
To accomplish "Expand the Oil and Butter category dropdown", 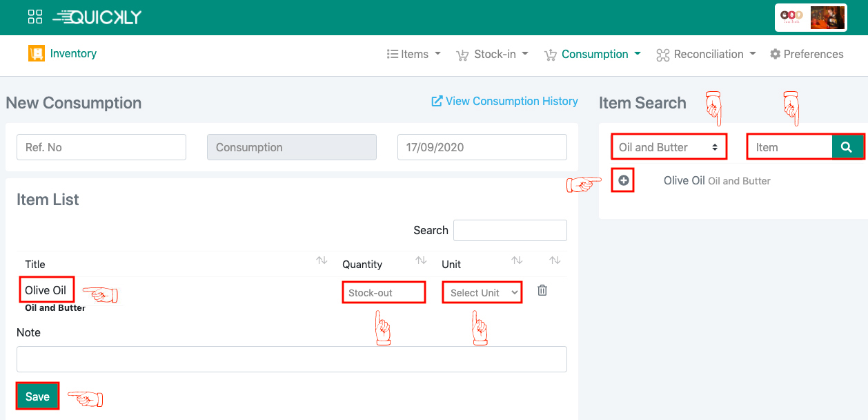I will point(668,147).
